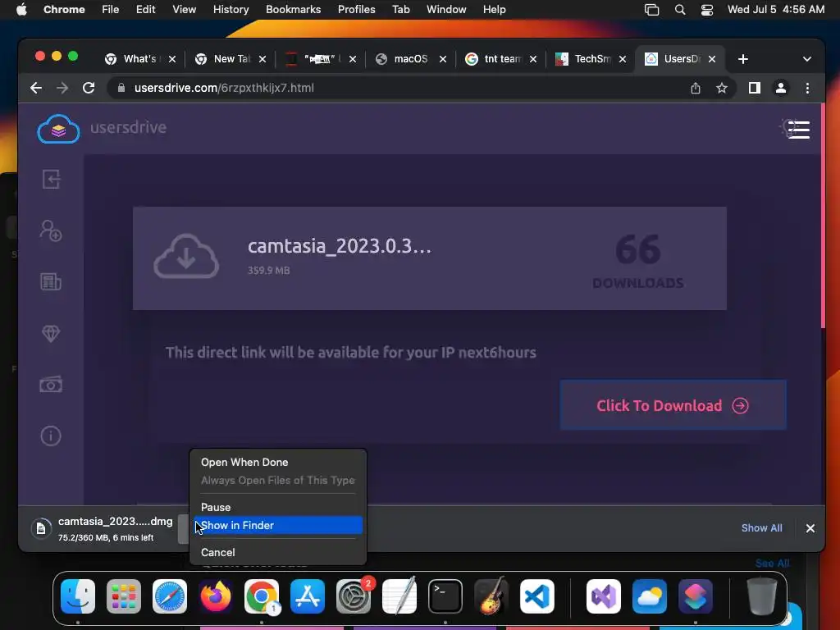Open the Trash in the Dock

pyautogui.click(x=762, y=596)
